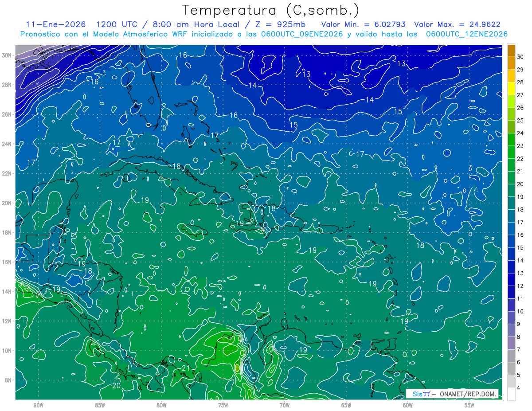The height and width of the screenshot is (411, 532).
Task: Click the white swatch below 4 on color scale
Action: pos(512,394)
